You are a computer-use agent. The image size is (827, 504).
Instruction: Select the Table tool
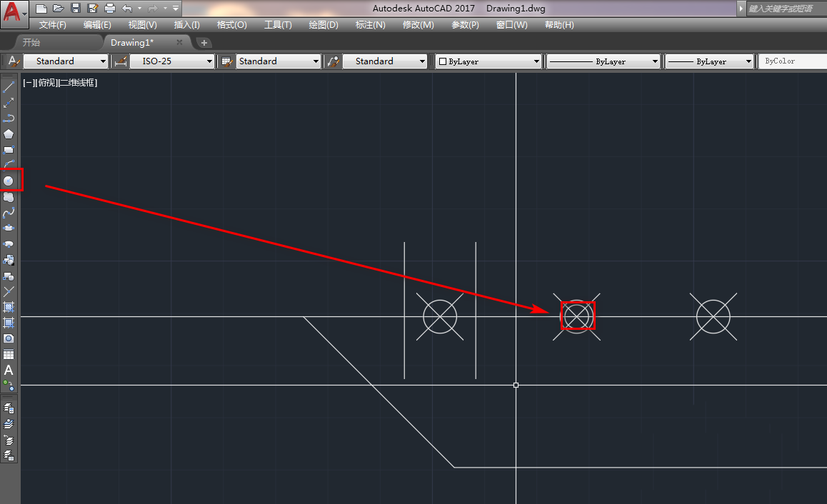tap(9, 354)
